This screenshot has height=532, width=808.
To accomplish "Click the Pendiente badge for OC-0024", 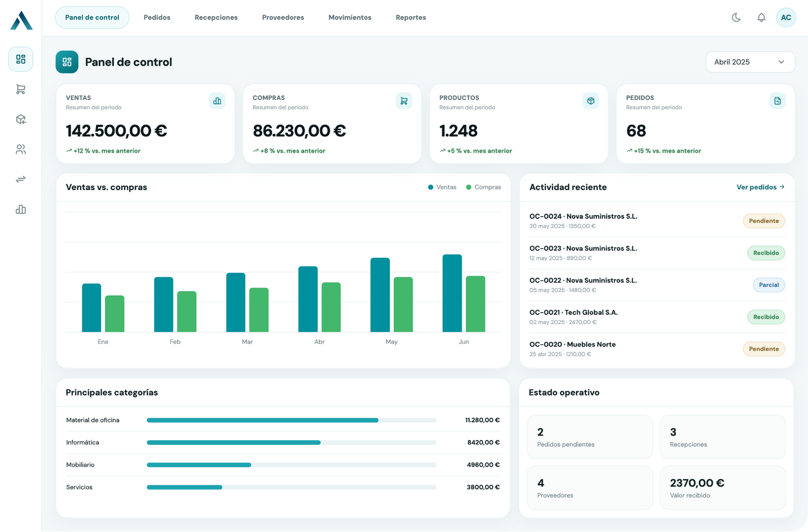I will tap(764, 221).
